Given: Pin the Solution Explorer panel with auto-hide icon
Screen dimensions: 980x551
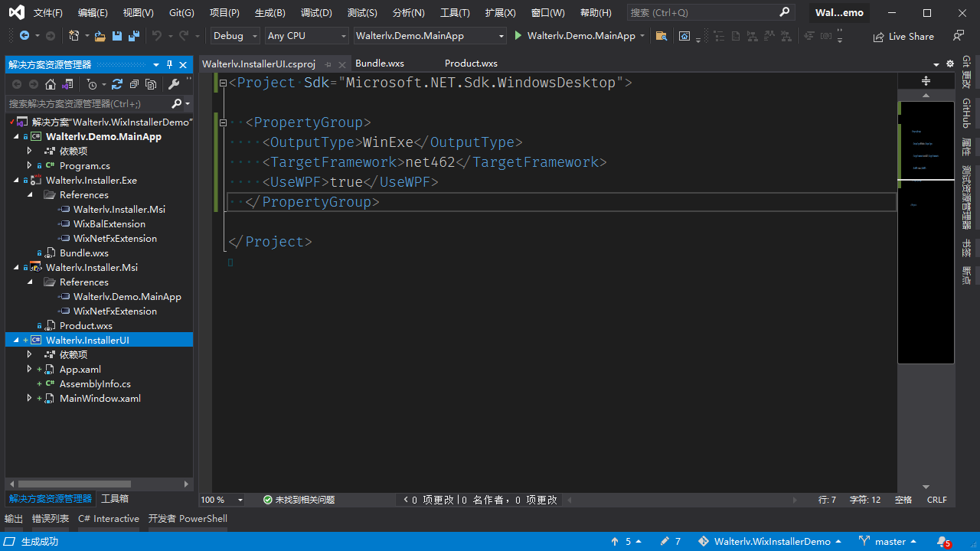Looking at the screenshot, I should [x=170, y=65].
